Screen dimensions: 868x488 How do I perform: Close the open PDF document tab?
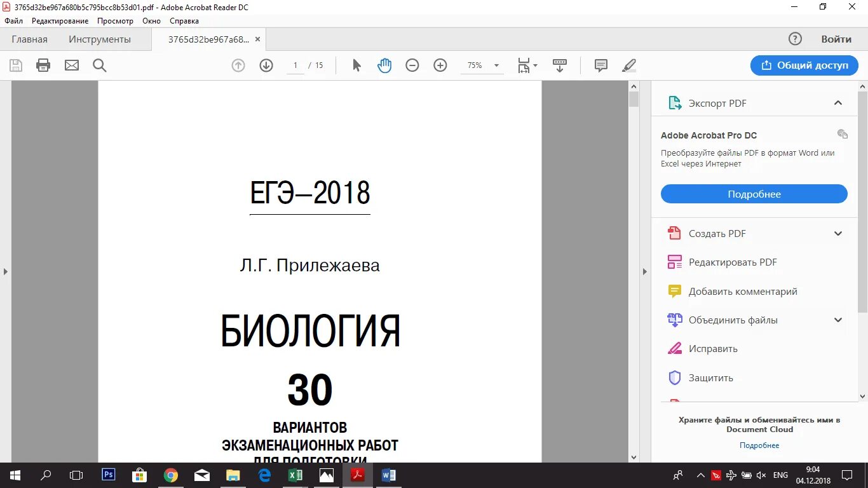(257, 39)
